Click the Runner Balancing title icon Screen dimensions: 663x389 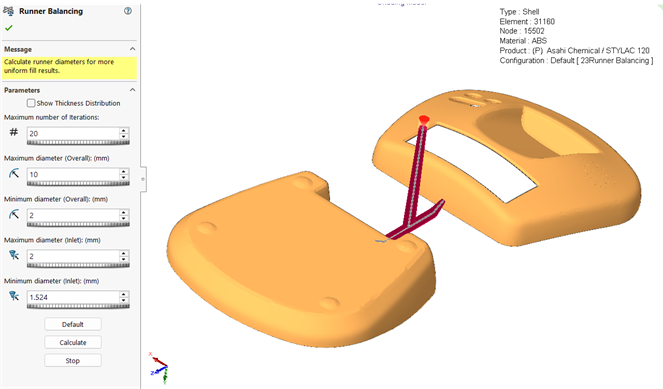[8, 11]
